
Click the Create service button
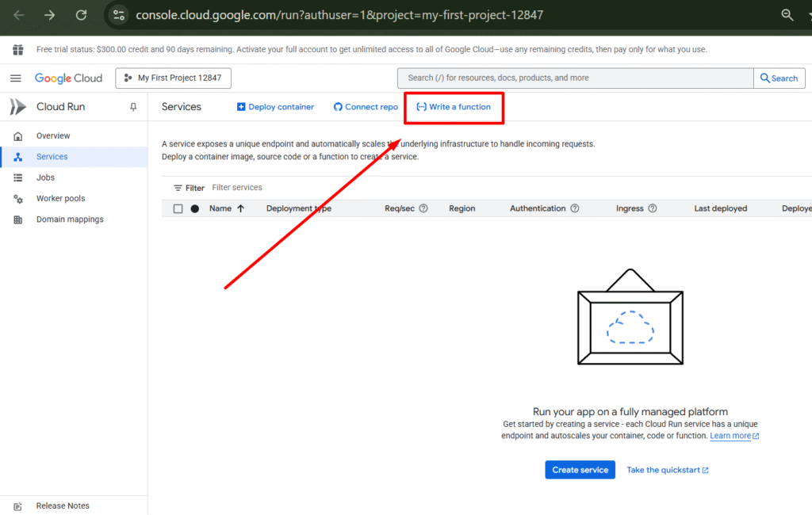580,470
